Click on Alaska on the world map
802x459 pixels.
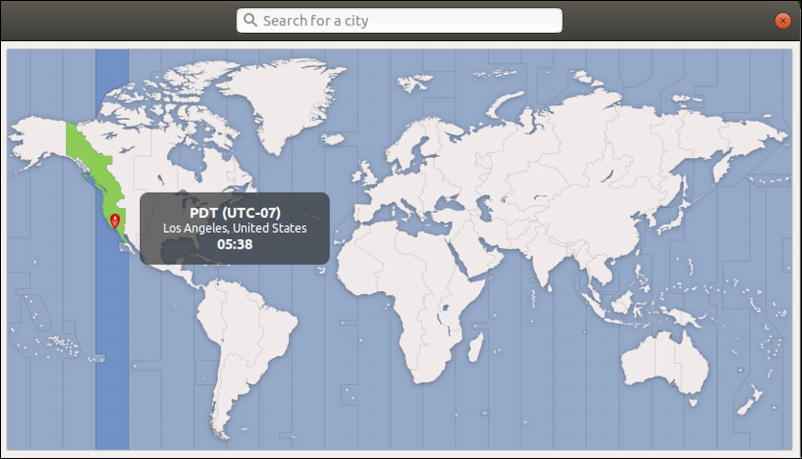(38, 141)
